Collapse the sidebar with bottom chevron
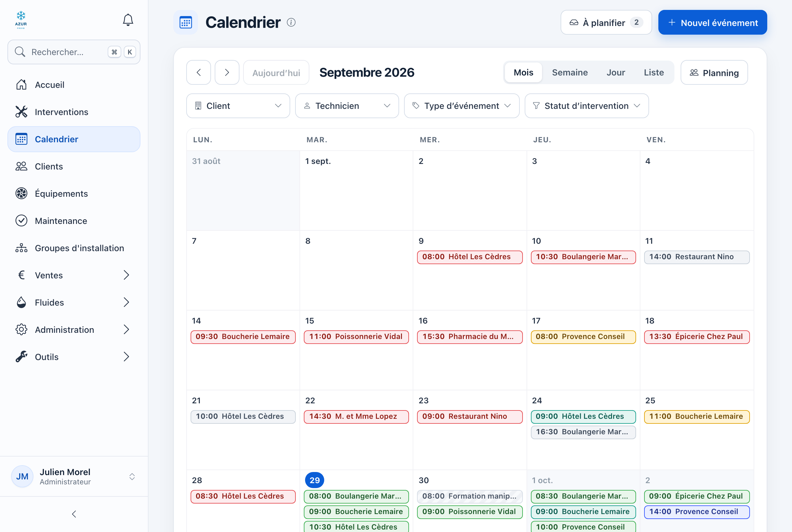Screen dimensions: 792x532 click(74, 514)
